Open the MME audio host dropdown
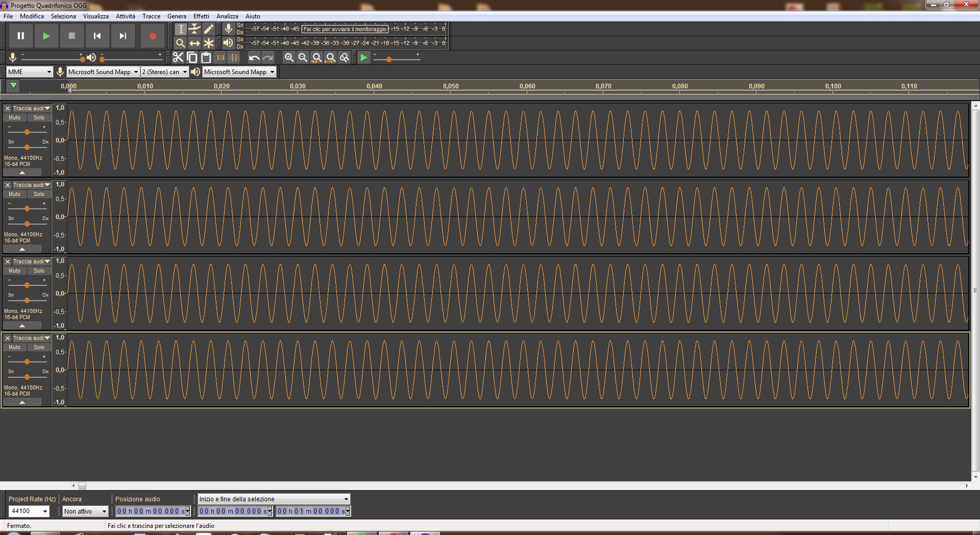 tap(30, 72)
